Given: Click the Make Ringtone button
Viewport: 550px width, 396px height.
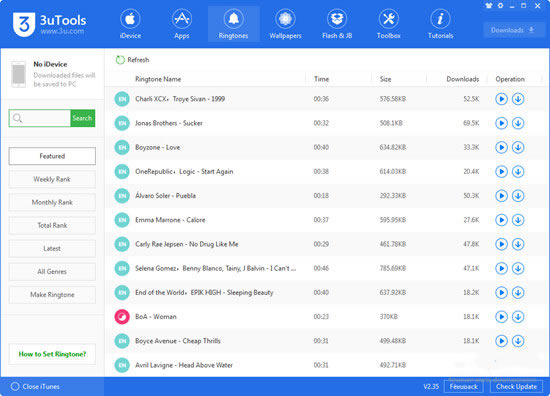Looking at the screenshot, I should (x=52, y=295).
